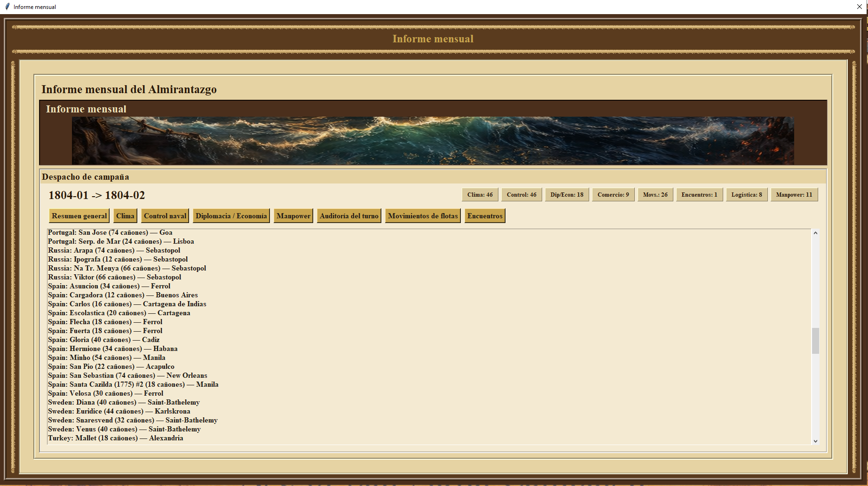Select line Sweden: Snaresvend (32 cañones)
This screenshot has height=486, width=868.
[x=133, y=420]
